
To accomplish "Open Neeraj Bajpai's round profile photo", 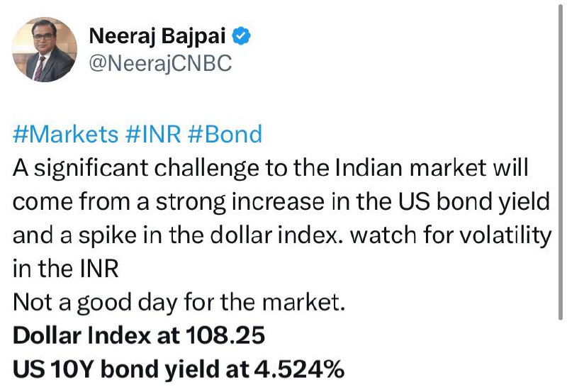I will coord(45,50).
